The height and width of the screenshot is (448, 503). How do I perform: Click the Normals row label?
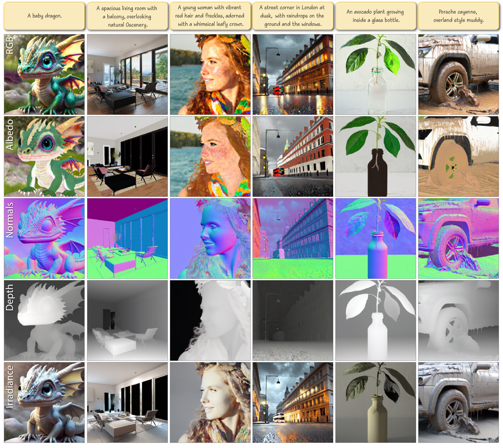click(x=10, y=220)
